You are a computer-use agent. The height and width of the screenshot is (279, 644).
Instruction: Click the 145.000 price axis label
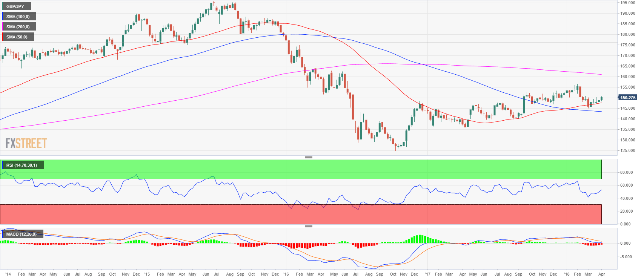point(628,108)
